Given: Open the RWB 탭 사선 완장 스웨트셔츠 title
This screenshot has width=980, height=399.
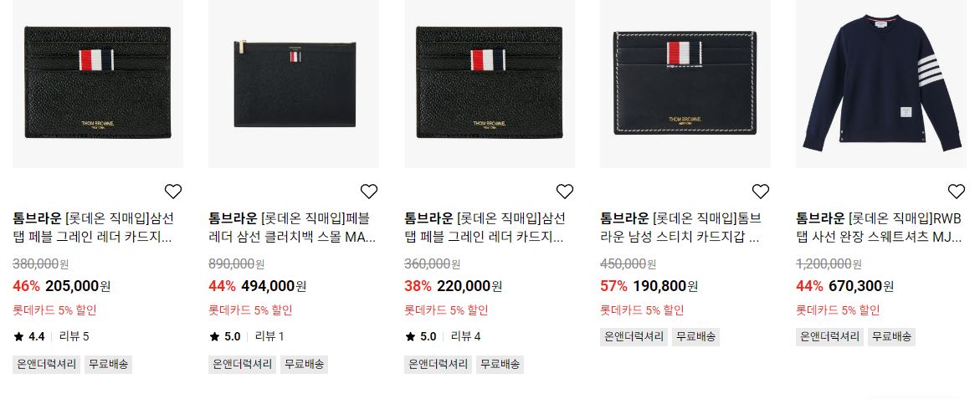Looking at the screenshot, I should [x=879, y=228].
